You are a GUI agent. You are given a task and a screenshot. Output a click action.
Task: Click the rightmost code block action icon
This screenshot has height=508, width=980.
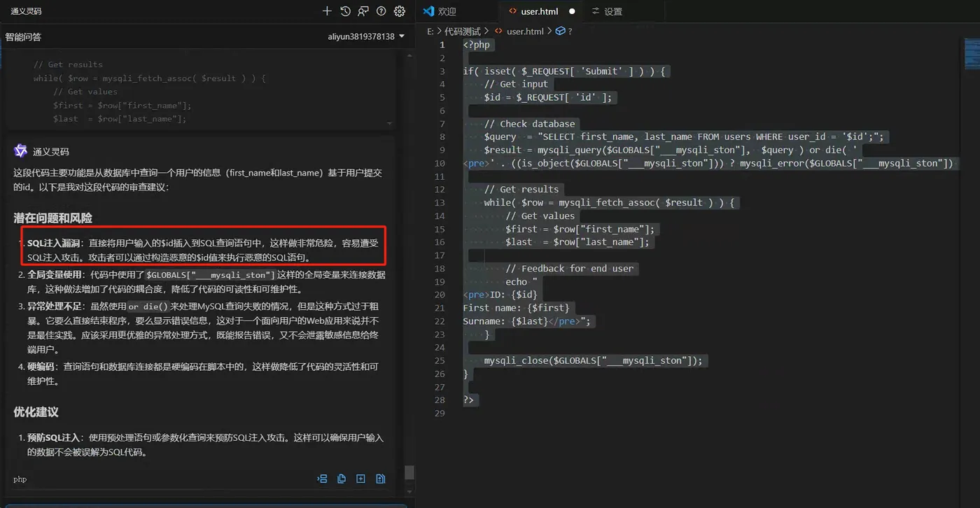[380, 479]
